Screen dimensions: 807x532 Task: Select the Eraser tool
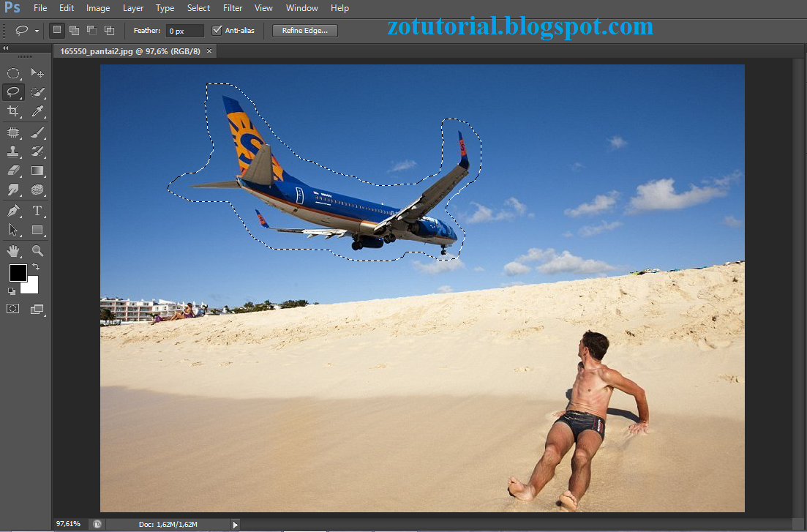pos(13,171)
